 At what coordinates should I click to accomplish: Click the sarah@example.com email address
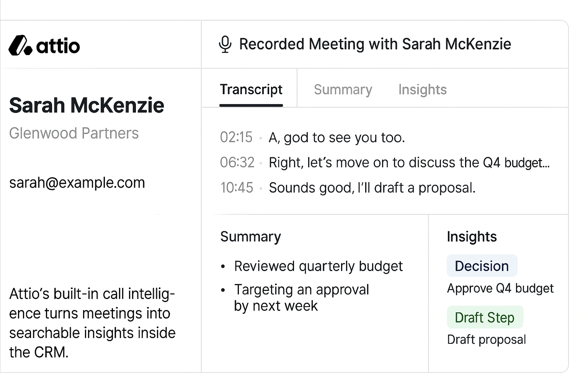point(77,183)
